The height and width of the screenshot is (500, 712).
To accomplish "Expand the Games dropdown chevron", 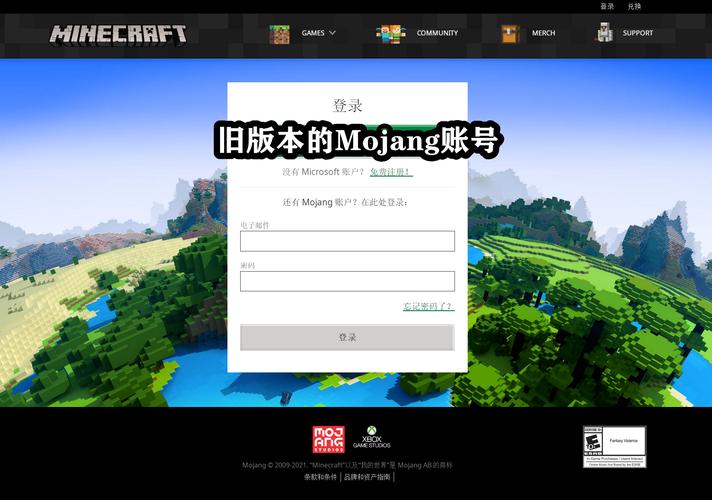I will [x=332, y=33].
